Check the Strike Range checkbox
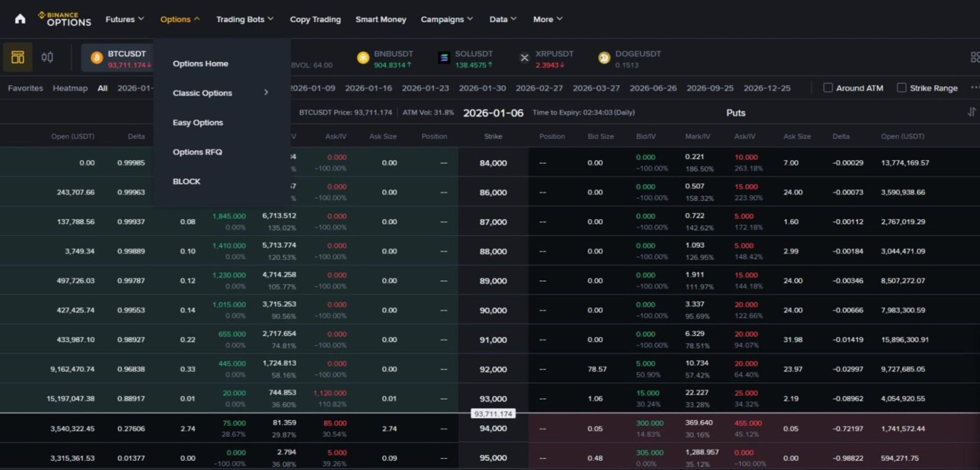 (901, 87)
